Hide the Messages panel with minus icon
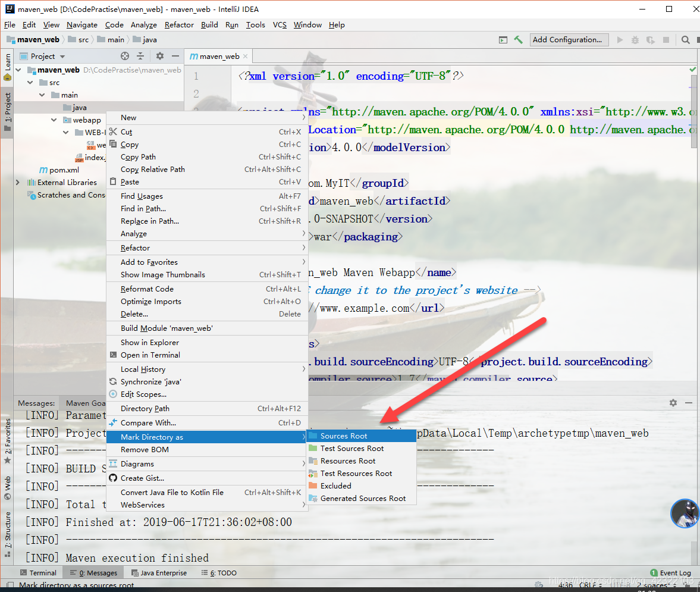This screenshot has width=700, height=592. pos(688,403)
